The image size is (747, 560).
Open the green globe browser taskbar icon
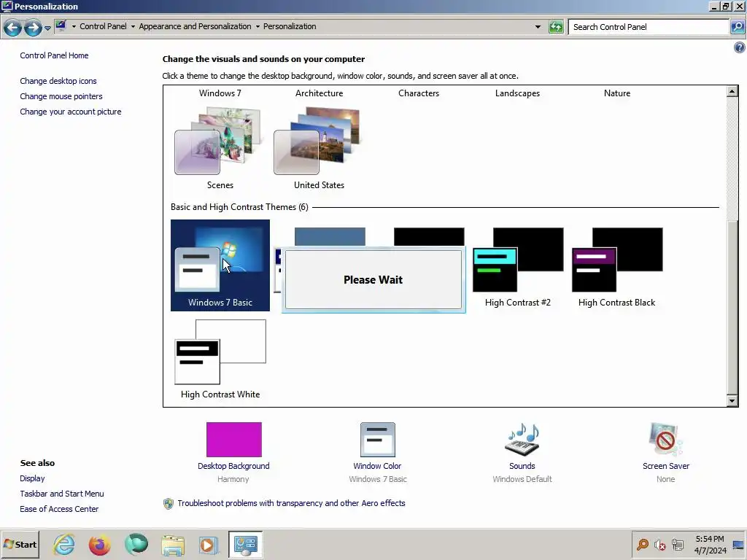(x=136, y=544)
